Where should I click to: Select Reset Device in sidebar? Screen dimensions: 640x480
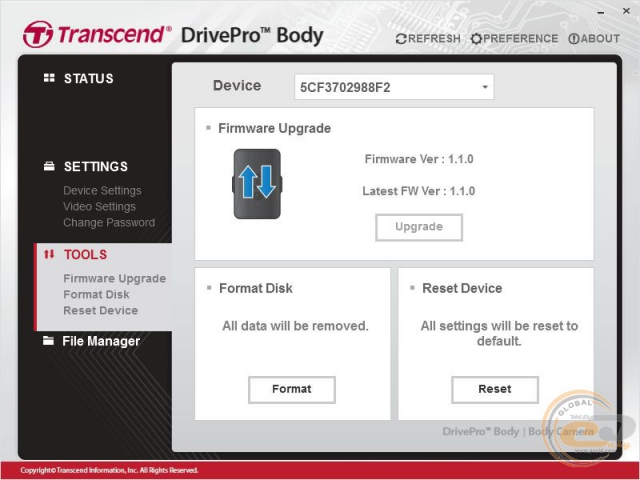pos(101,310)
